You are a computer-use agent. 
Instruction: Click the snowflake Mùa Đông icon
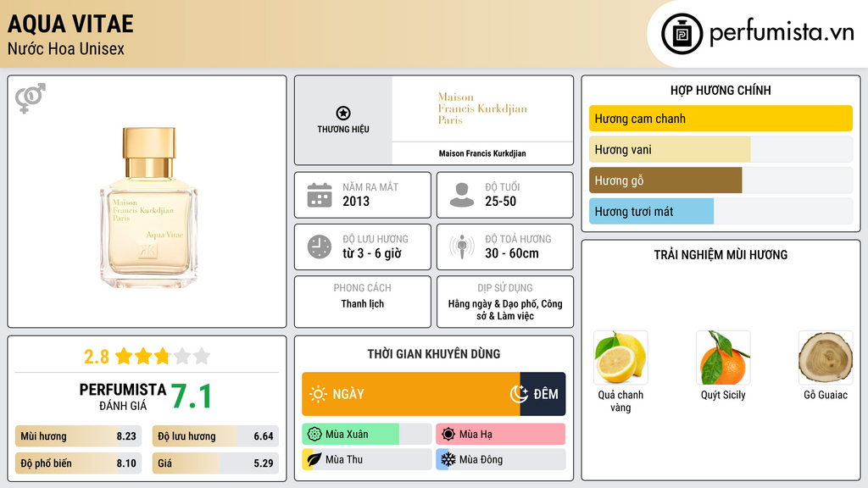pos(448,459)
